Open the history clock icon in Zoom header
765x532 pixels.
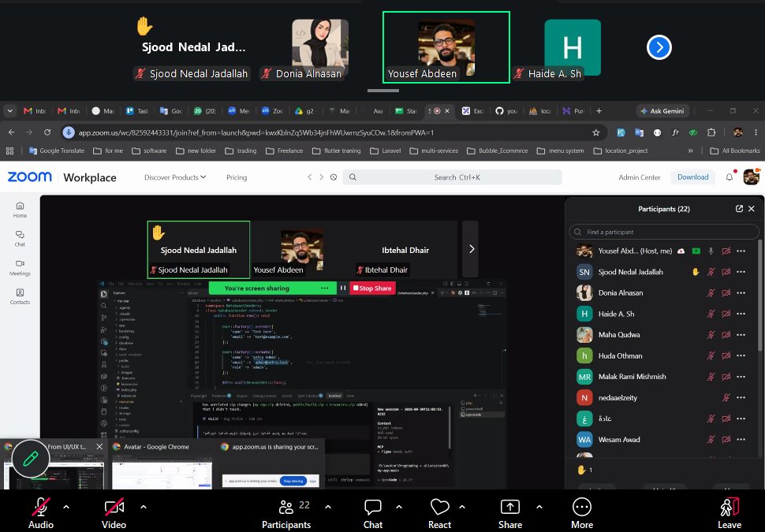click(x=334, y=177)
